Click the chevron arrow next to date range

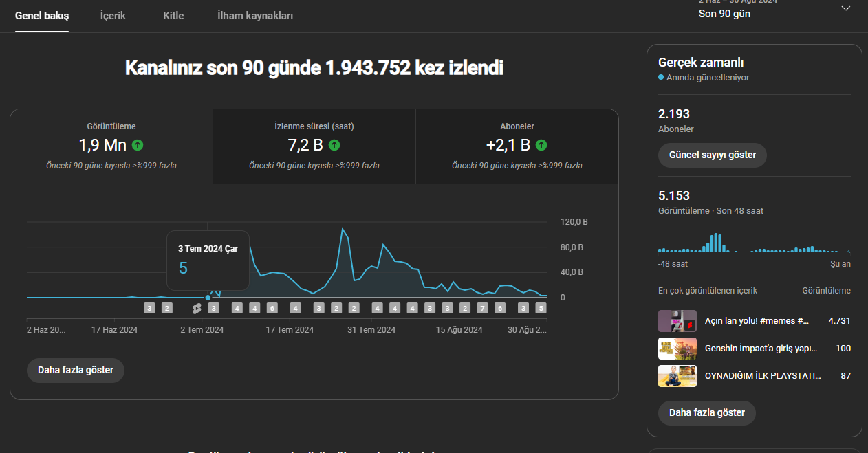point(846,8)
